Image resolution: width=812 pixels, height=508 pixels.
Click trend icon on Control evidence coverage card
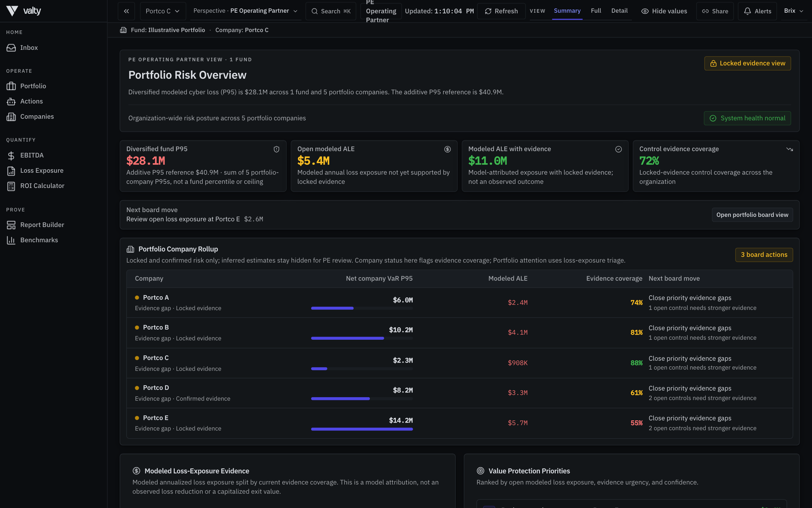(x=789, y=149)
